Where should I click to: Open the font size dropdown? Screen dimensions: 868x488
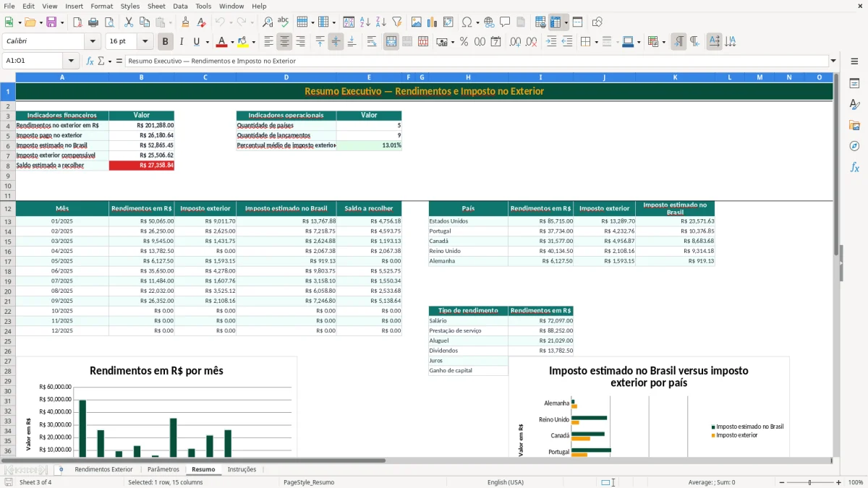coord(145,42)
